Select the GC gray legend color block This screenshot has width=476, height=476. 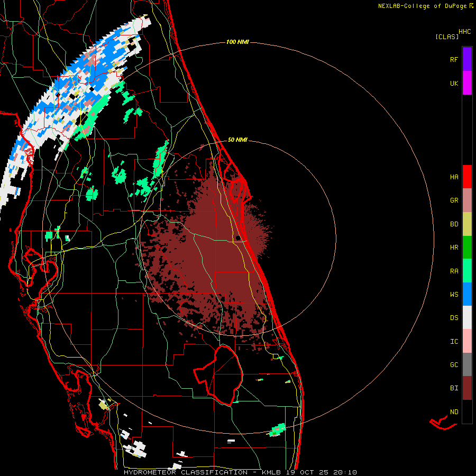pyautogui.click(x=467, y=364)
